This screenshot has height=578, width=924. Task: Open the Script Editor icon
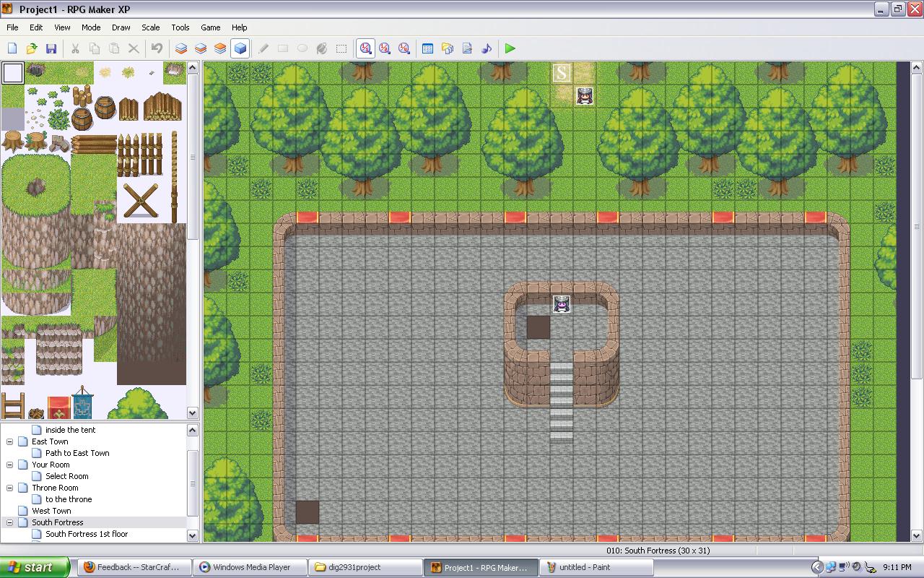tap(467, 48)
